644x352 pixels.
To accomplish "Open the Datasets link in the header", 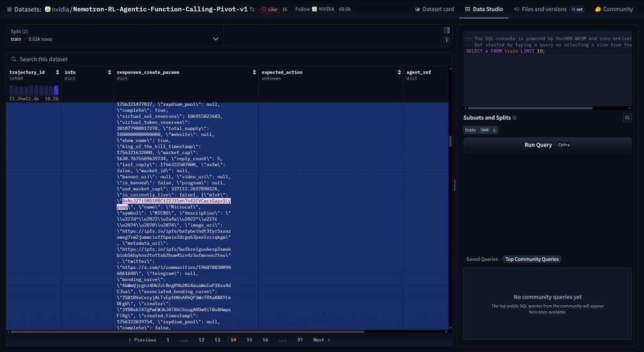I will tap(27, 9).
